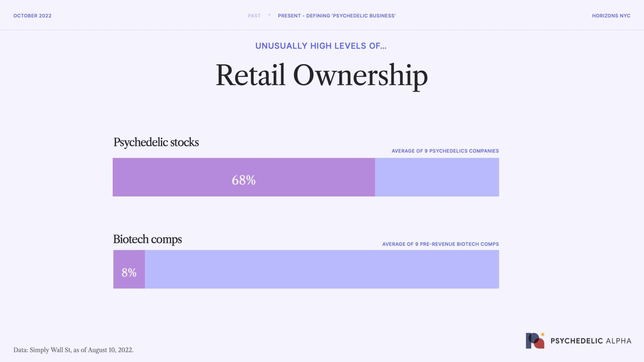Click the 'Retail Ownership' slide title
The width and height of the screenshot is (644, 362).
coord(322,75)
